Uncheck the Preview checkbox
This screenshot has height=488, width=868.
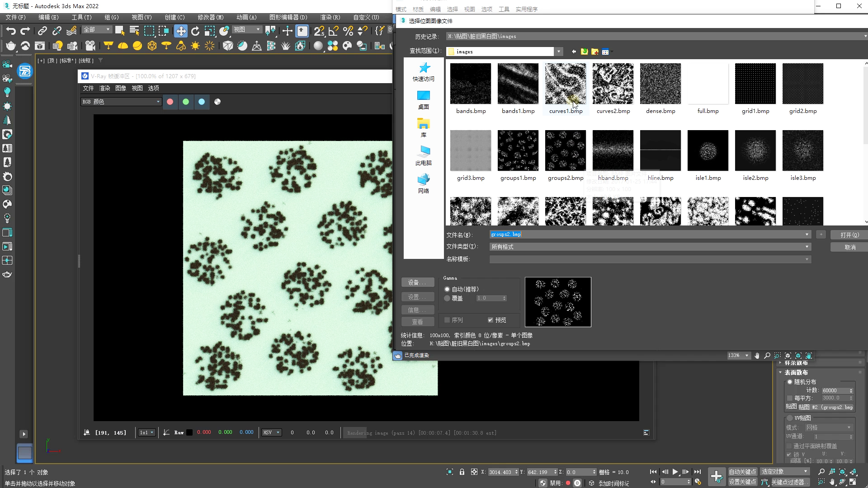click(491, 320)
